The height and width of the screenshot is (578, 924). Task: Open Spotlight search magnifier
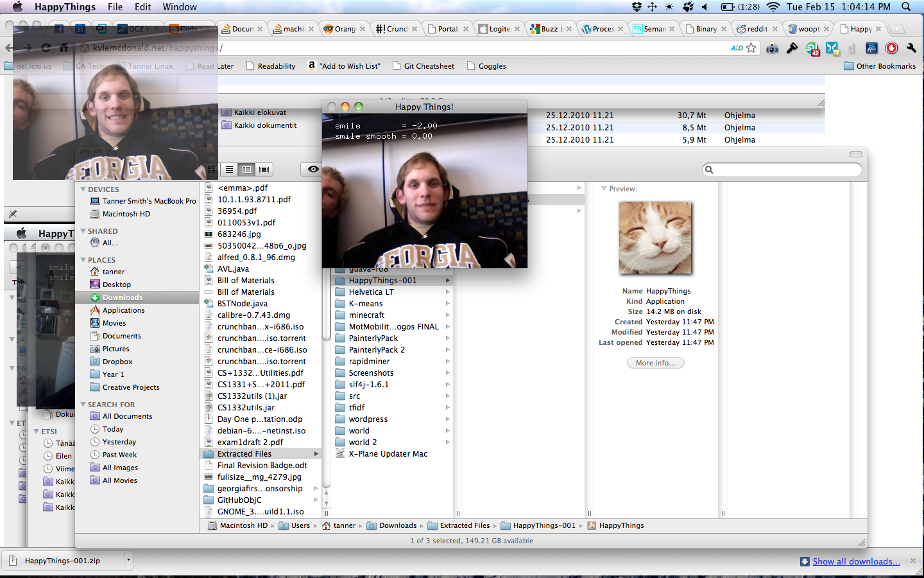pos(906,7)
